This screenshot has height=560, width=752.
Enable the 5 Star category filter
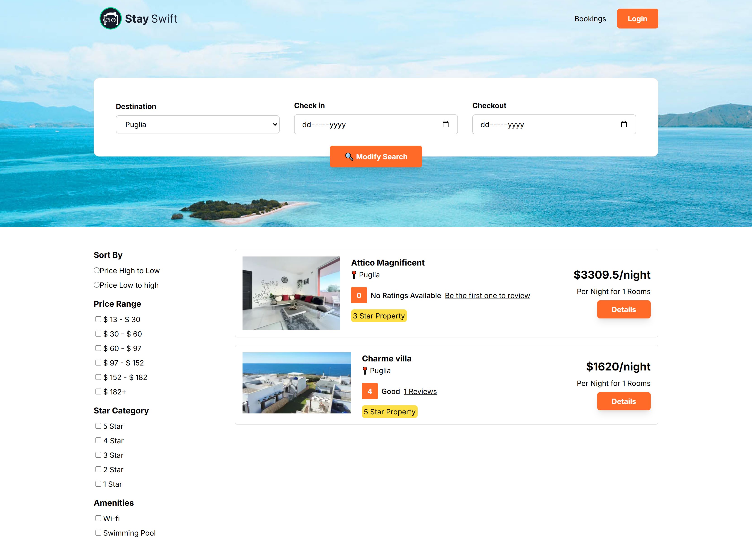[98, 426]
